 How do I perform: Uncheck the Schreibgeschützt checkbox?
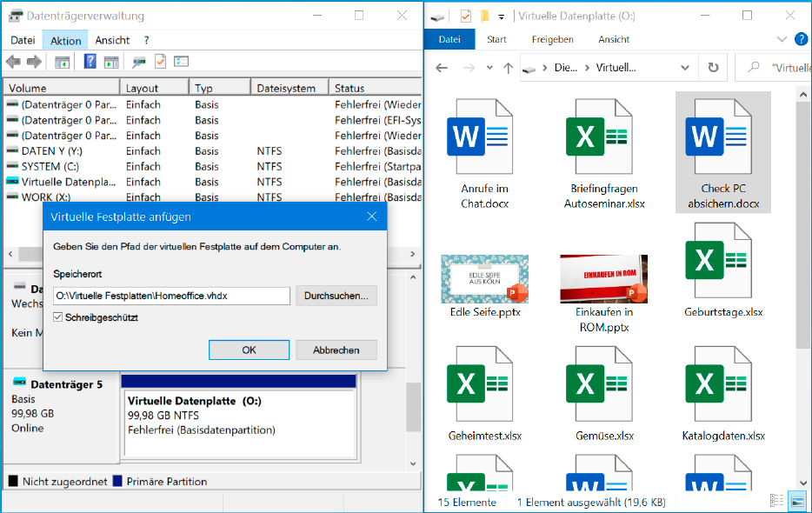point(58,317)
